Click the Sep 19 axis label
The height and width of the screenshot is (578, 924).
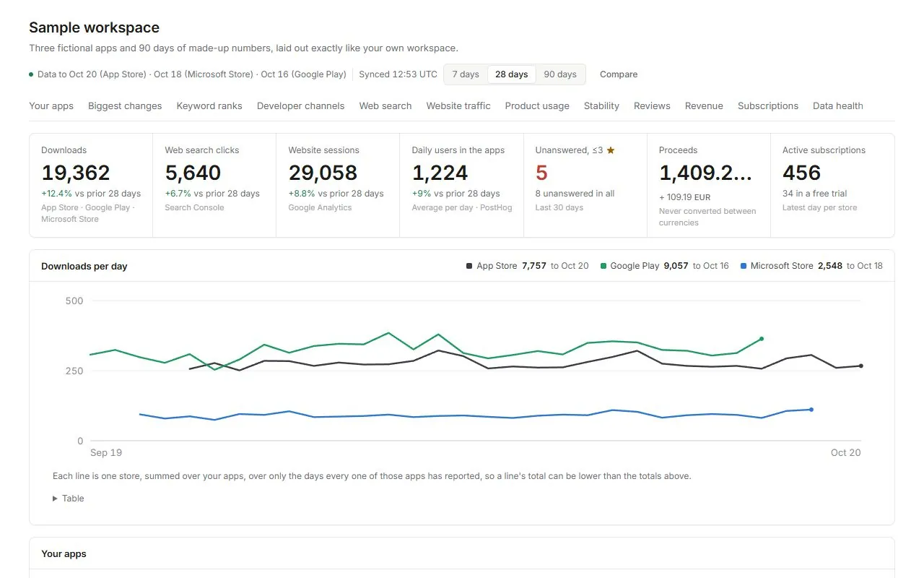[106, 452]
